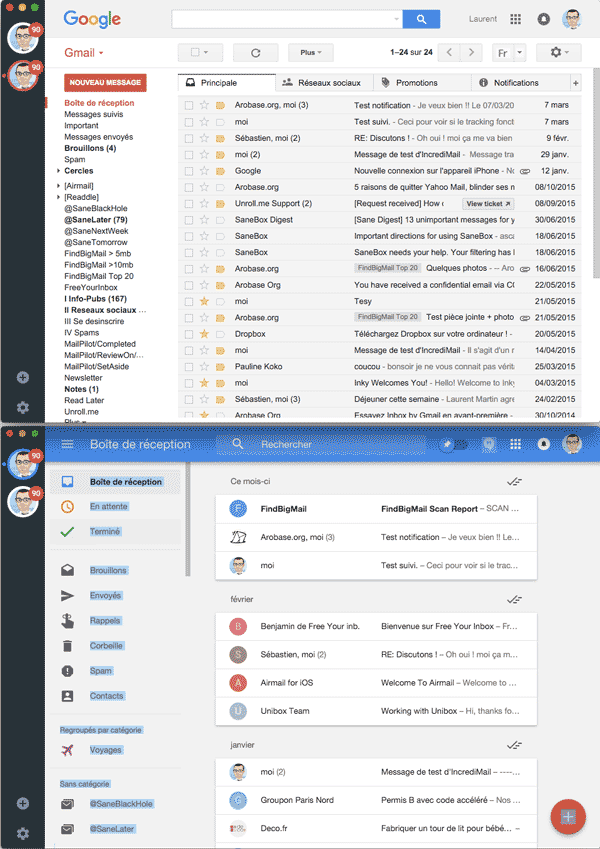Open notifications bell in Gmail window

(x=543, y=19)
